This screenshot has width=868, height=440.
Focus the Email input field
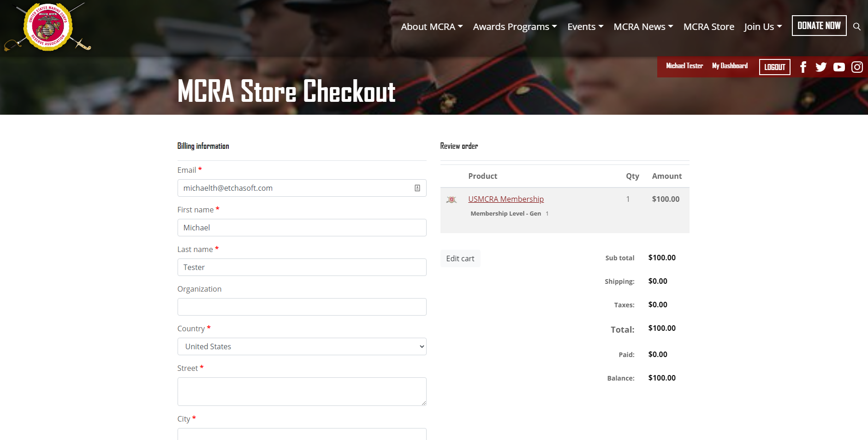(302, 188)
